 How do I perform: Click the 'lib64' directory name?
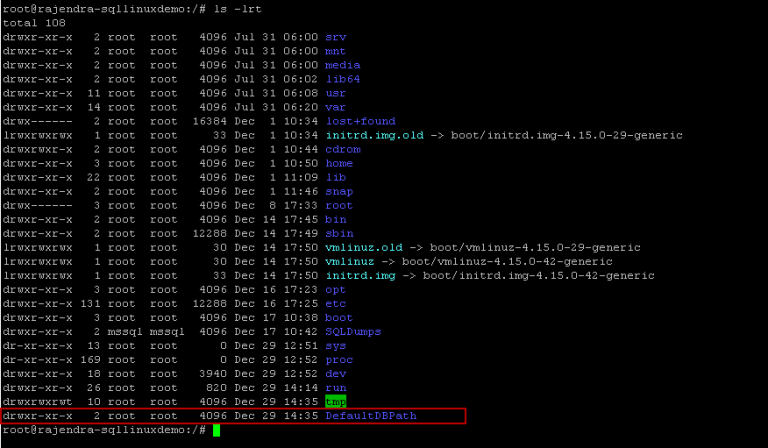point(343,79)
